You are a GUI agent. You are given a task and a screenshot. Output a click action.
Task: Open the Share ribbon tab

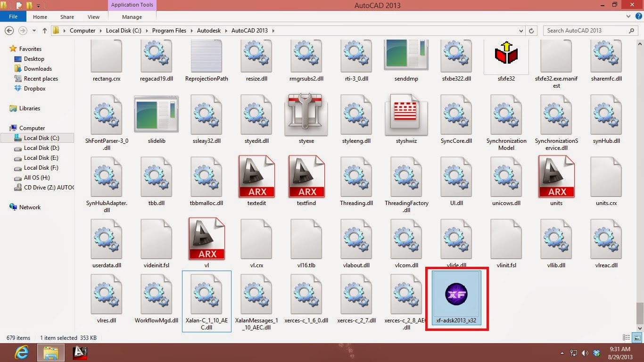click(67, 16)
